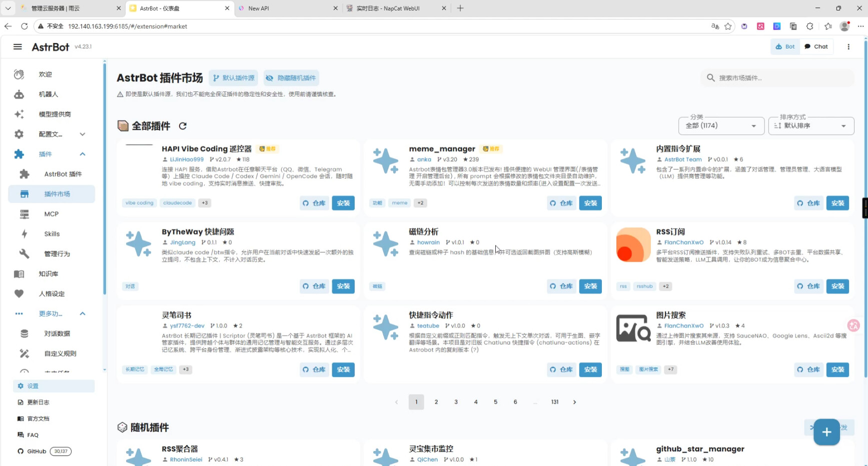The height and width of the screenshot is (466, 868).
Task: Click the floating plus add button
Action: click(826, 432)
